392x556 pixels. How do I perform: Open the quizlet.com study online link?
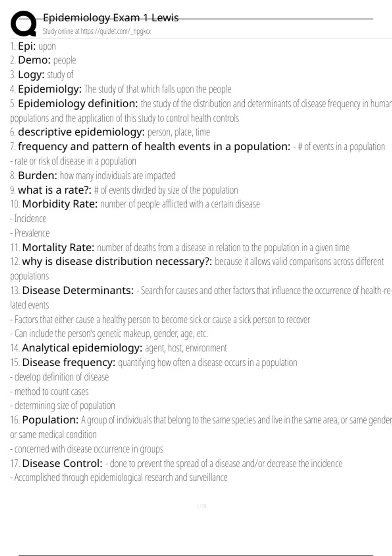[97, 31]
